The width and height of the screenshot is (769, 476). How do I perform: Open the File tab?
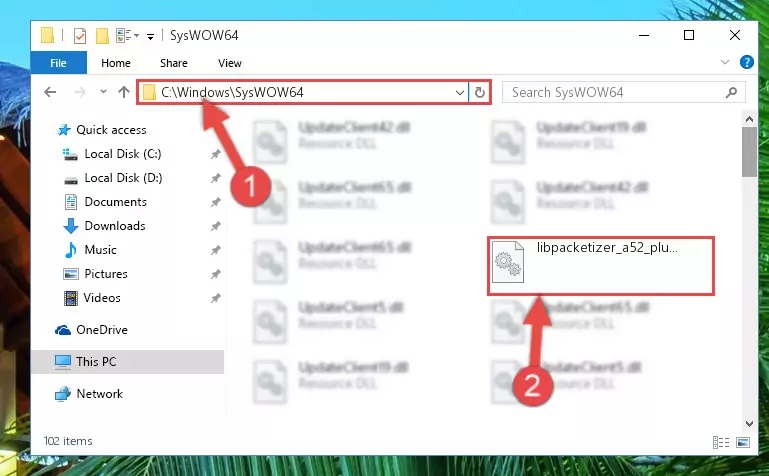point(58,63)
